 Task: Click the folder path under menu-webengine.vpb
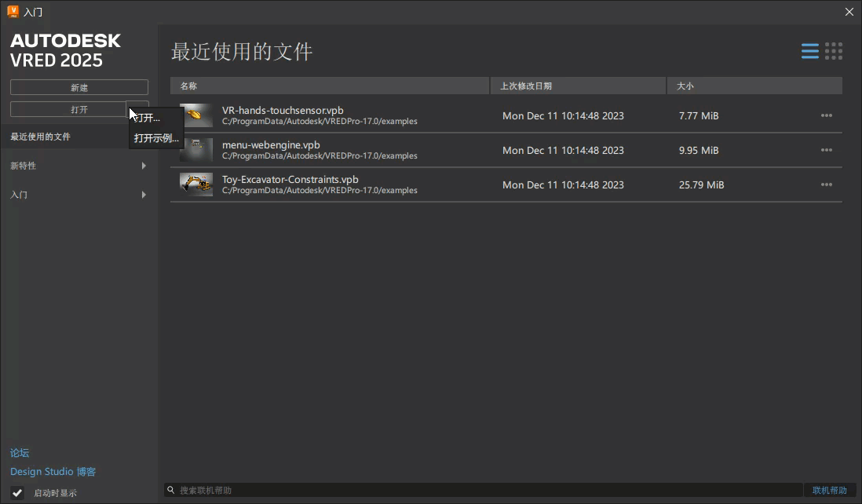click(320, 156)
